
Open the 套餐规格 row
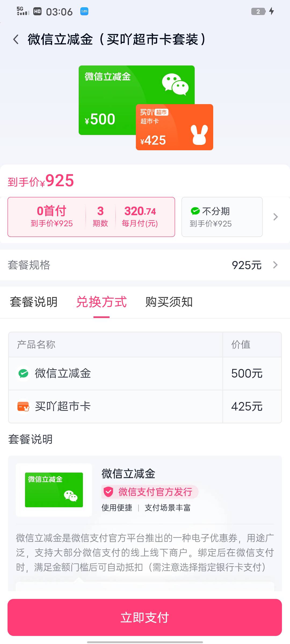[29, 265]
